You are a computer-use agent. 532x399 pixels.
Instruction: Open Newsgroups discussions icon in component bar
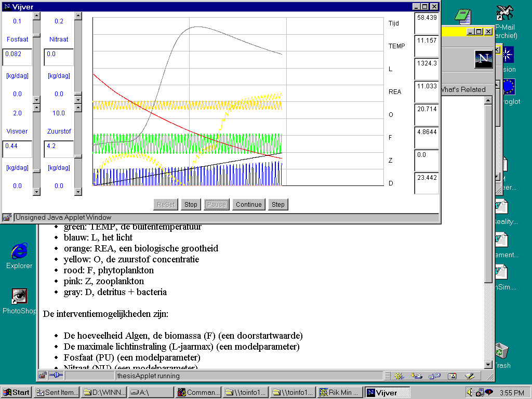click(434, 376)
